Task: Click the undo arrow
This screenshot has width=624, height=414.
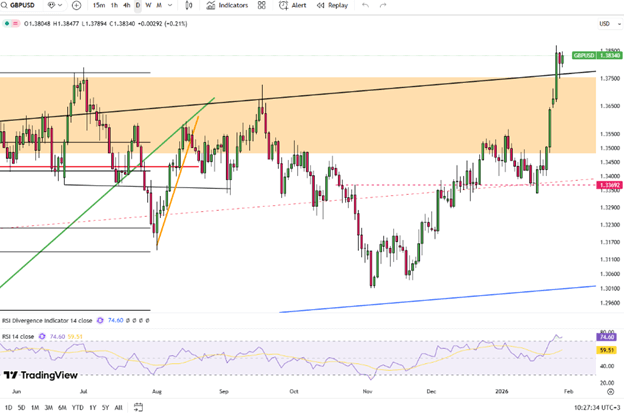Action: 365,6
